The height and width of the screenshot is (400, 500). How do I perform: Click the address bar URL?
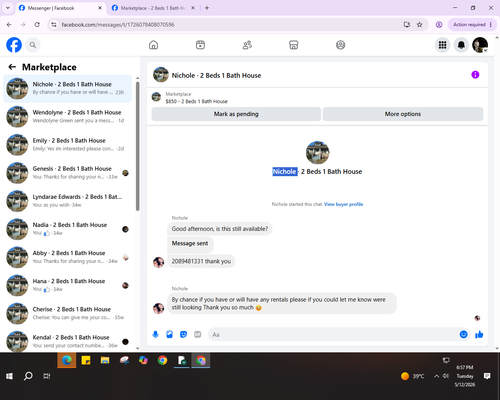pyautogui.click(x=118, y=25)
